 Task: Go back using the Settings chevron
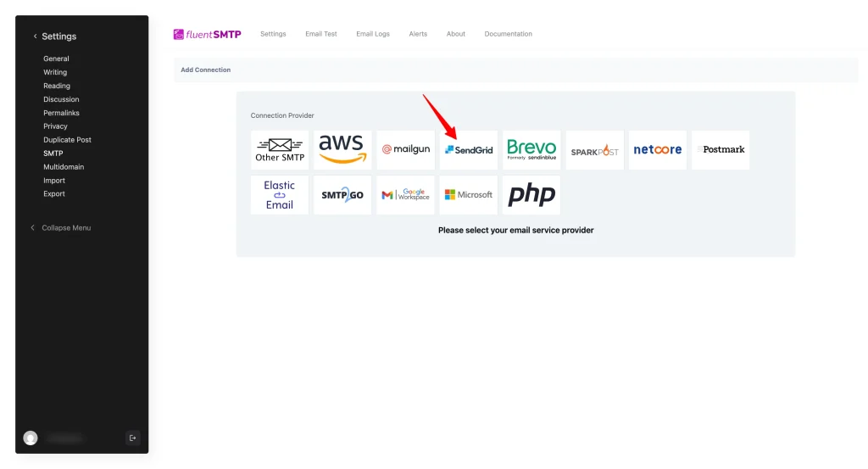coord(35,36)
